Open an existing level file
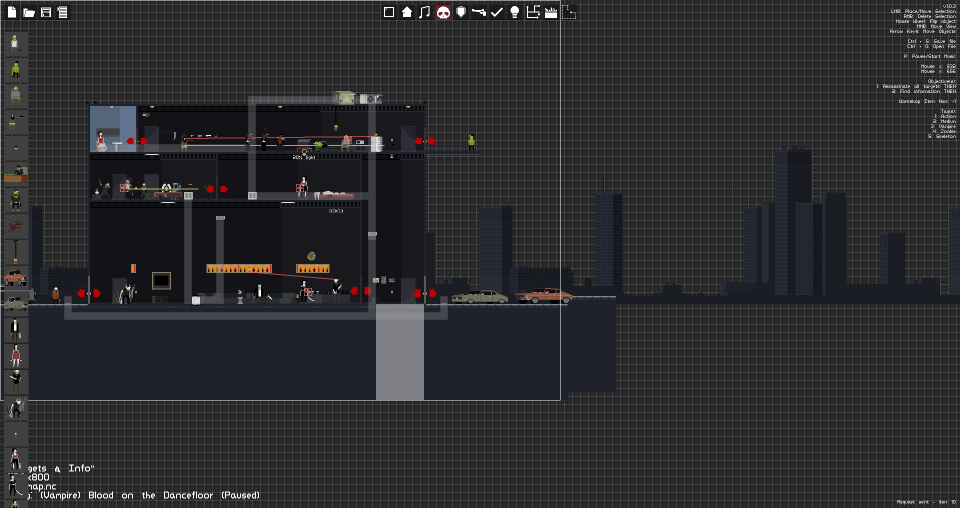Screen dimensions: 960x508 [x=29, y=12]
